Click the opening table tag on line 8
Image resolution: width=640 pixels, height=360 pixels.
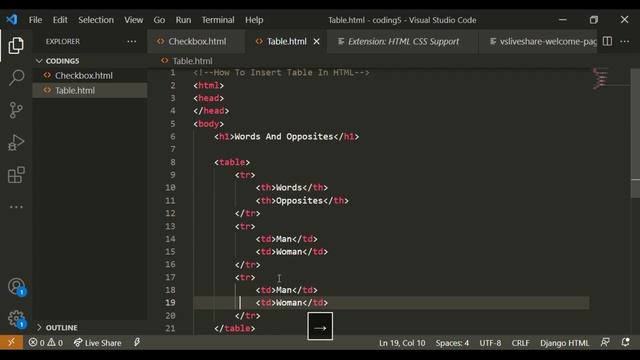(232, 162)
